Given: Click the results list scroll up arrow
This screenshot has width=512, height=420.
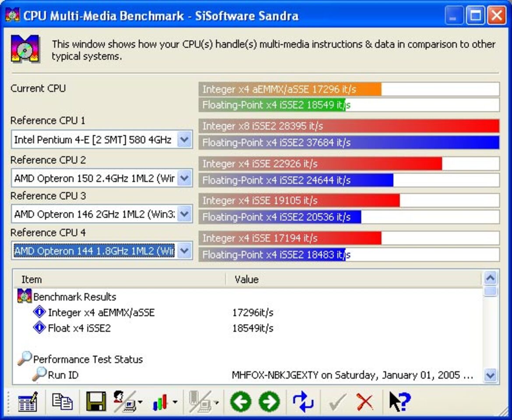Looking at the screenshot, I should coord(491,278).
